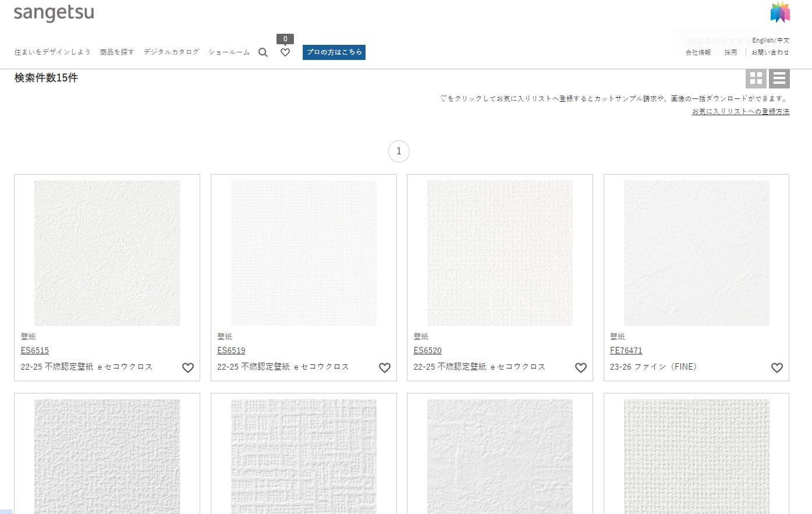
Task: Switch to list view layout
Action: (779, 79)
